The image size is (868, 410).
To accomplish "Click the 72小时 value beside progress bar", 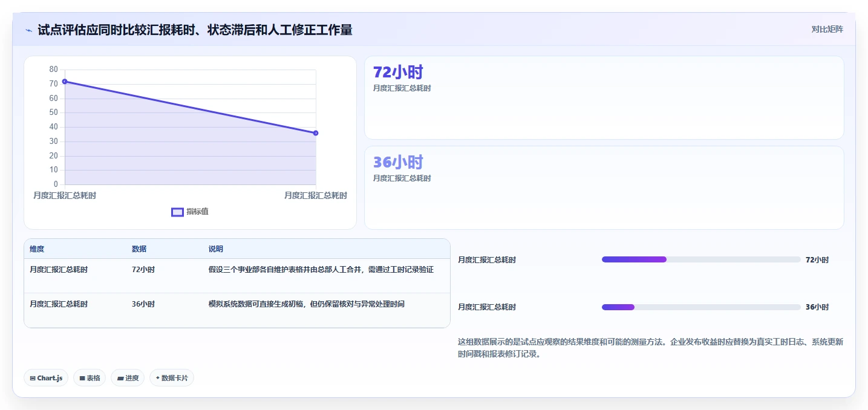I will pos(817,260).
